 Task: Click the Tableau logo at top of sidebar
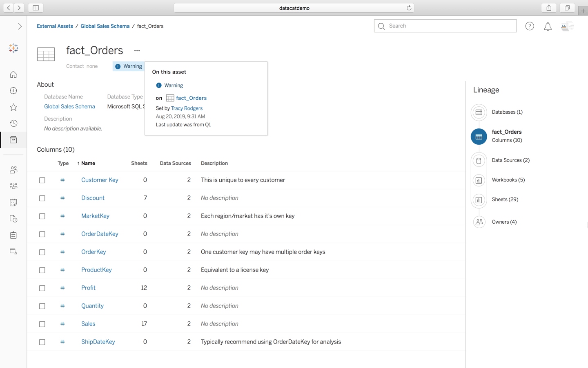(x=13, y=48)
